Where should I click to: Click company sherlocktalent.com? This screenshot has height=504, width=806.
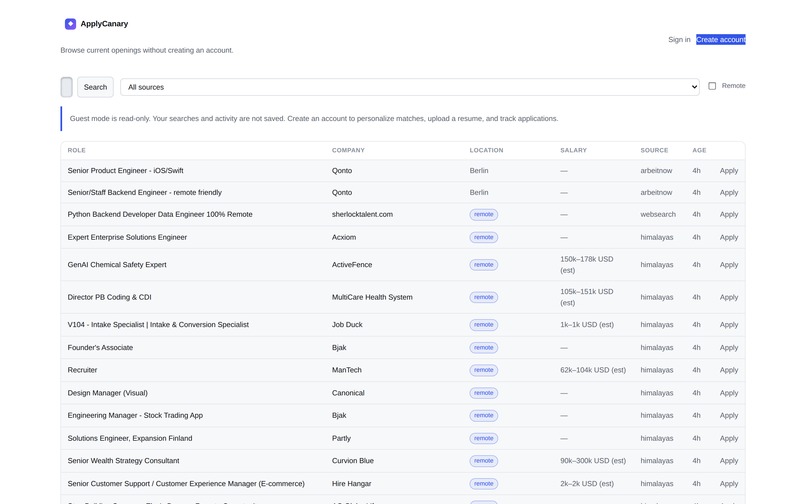[x=362, y=214]
